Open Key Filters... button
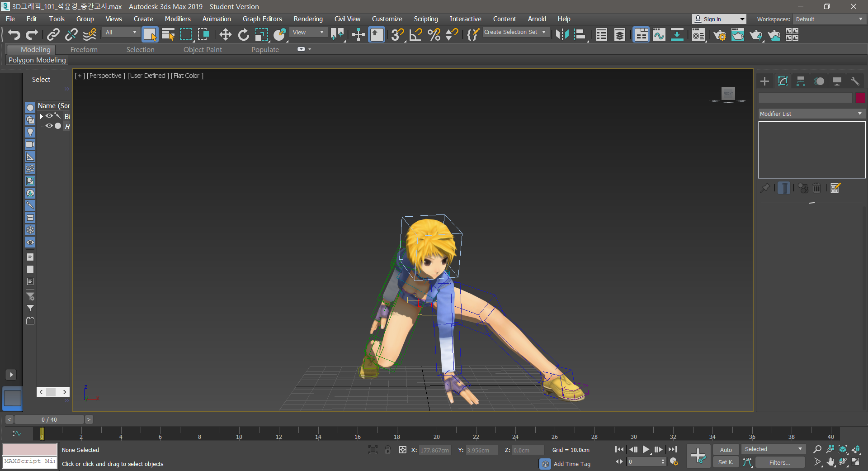 pos(780,462)
